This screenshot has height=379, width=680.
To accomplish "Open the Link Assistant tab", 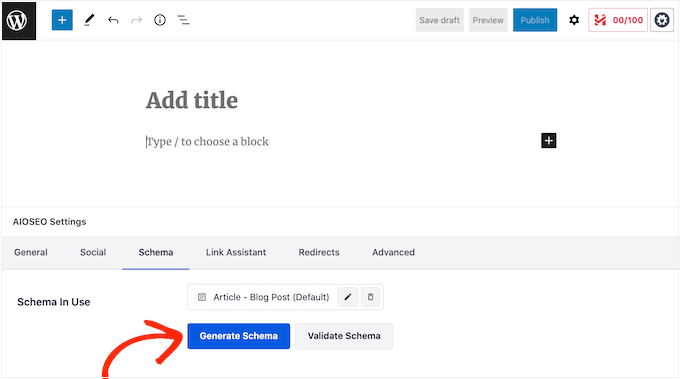I will pos(236,252).
